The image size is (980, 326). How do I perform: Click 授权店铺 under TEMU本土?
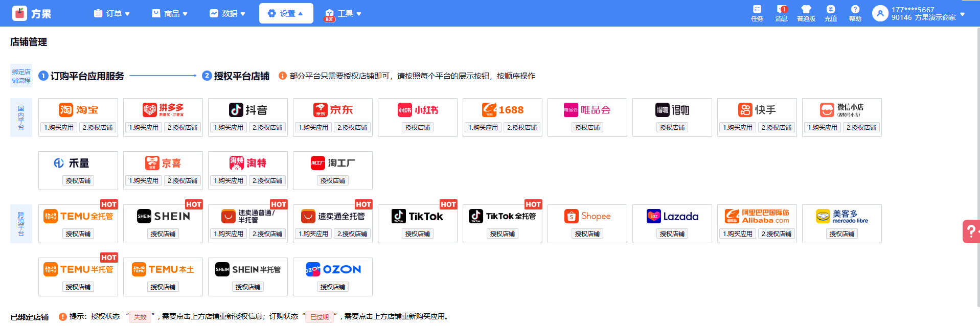(x=163, y=287)
